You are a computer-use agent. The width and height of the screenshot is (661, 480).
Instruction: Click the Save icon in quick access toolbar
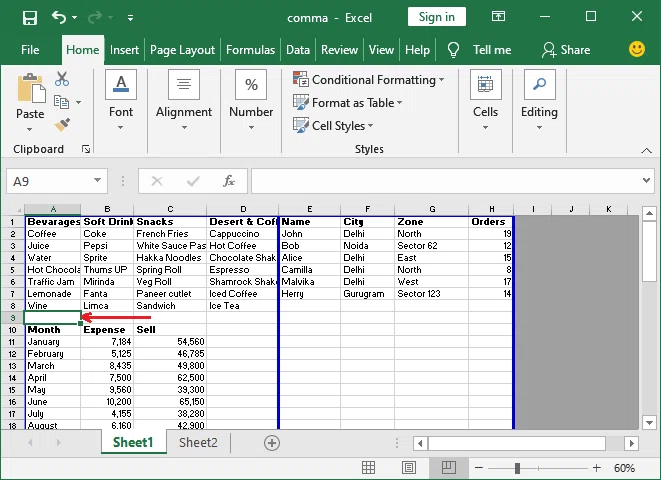point(30,18)
